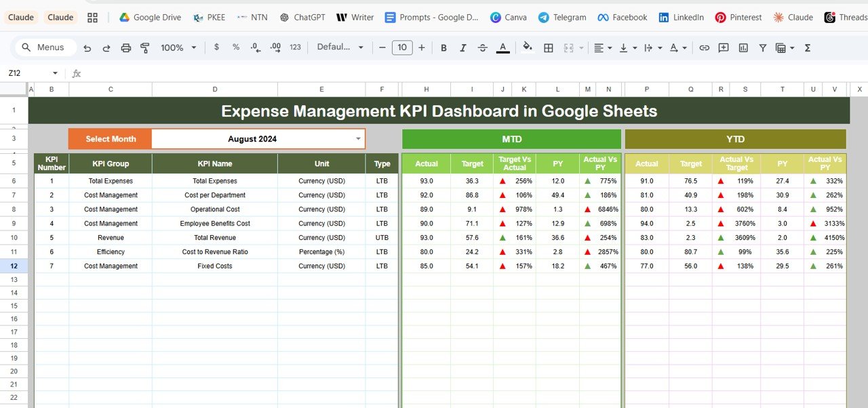Screen dimensions: 868x408
Task: Open the Select Month dropdown
Action: point(358,139)
